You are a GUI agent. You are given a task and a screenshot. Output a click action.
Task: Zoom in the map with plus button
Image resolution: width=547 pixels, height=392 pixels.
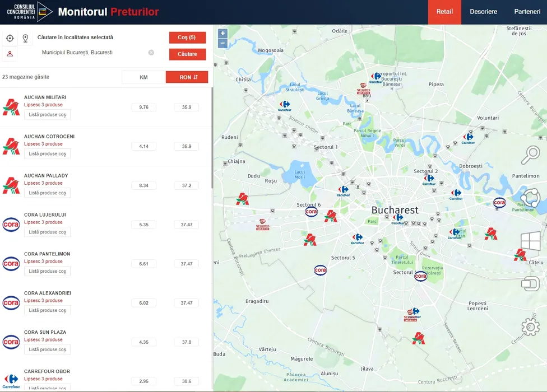tap(222, 33)
